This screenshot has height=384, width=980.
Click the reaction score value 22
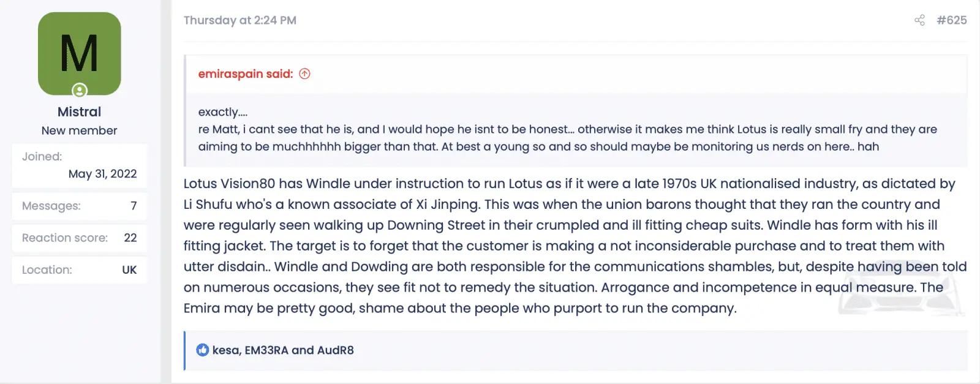coord(130,238)
